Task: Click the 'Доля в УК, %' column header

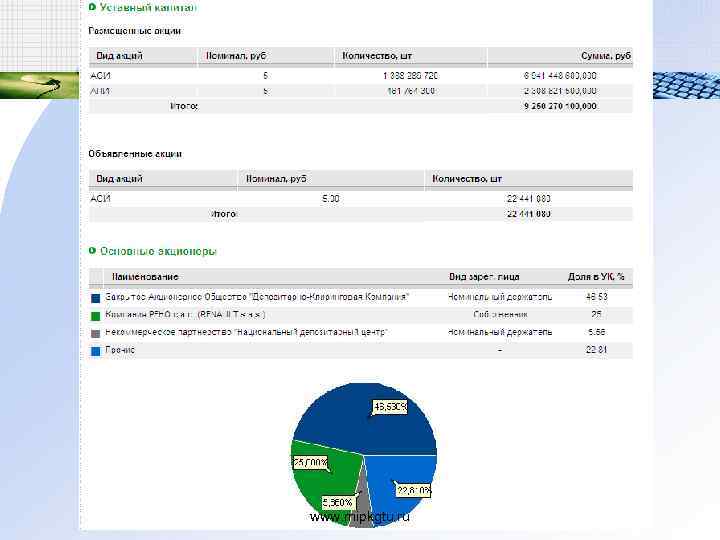Action: pos(596,276)
